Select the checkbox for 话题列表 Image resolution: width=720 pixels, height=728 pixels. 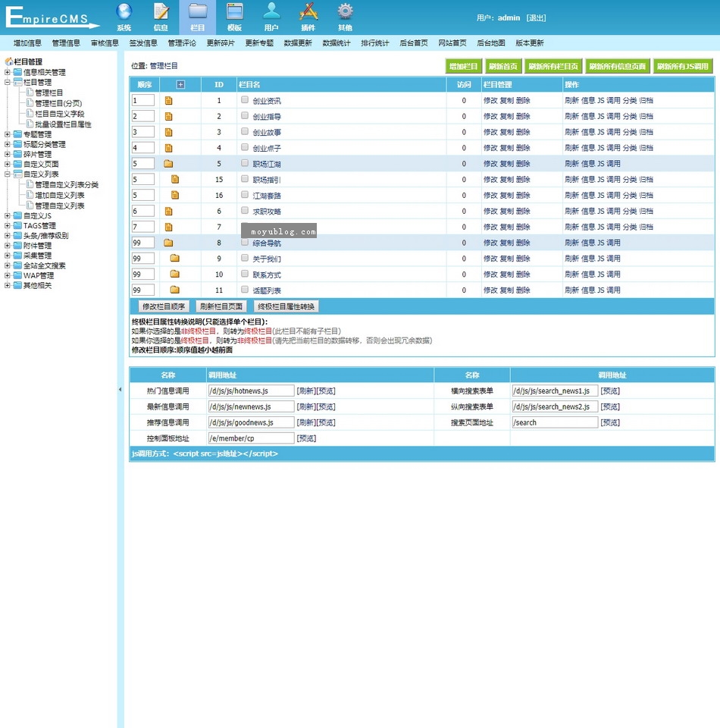coord(245,289)
